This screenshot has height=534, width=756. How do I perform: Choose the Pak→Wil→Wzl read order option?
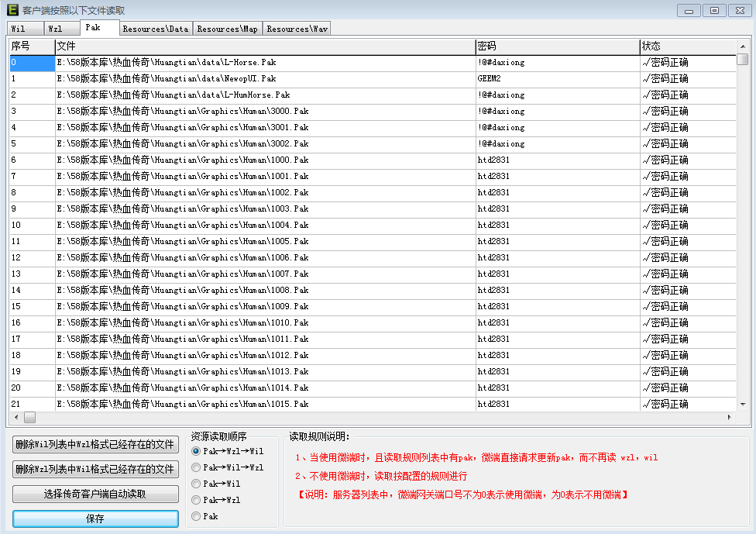[x=196, y=467]
